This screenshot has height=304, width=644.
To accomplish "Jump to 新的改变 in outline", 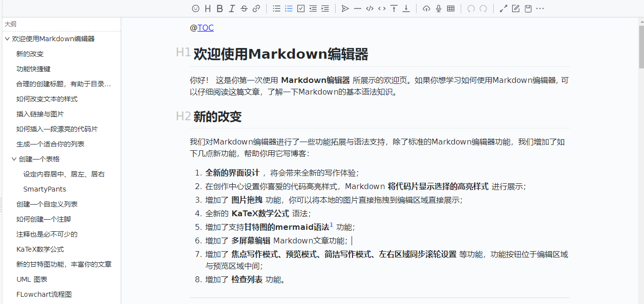I will point(30,54).
